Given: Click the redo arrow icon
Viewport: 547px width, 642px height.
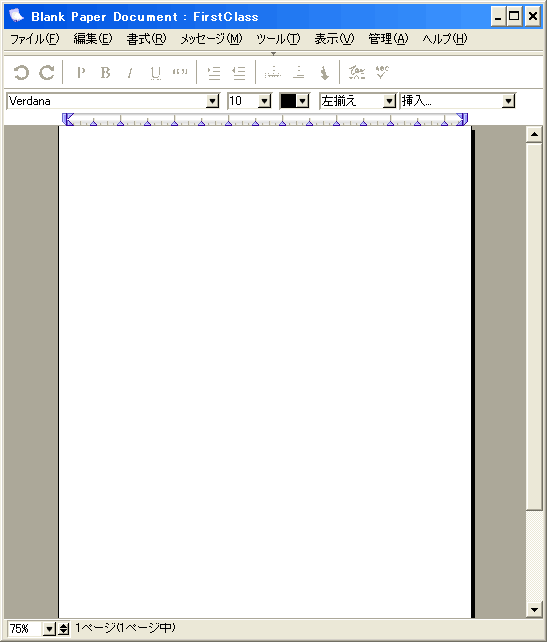Looking at the screenshot, I should 47,73.
